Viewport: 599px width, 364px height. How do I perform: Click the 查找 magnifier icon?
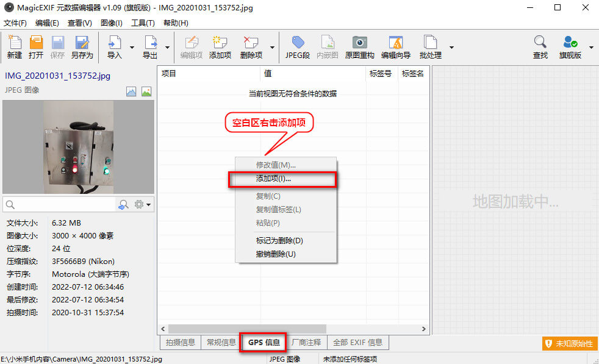click(x=540, y=43)
